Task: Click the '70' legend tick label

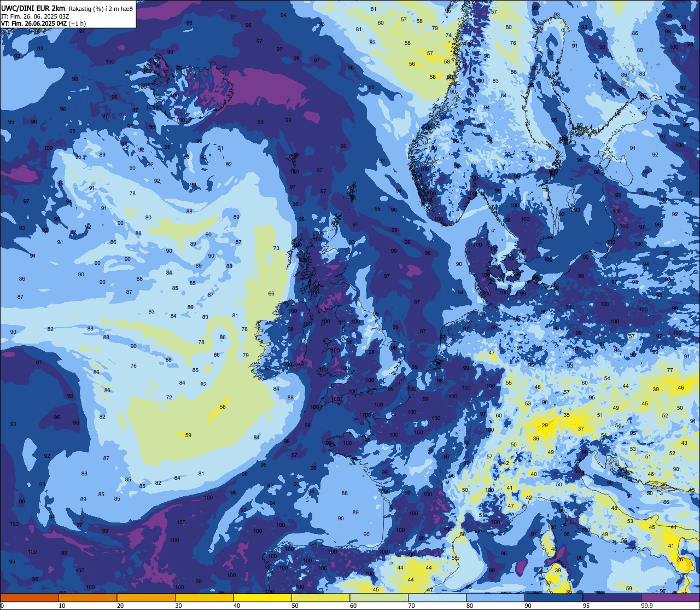Action: (411, 606)
